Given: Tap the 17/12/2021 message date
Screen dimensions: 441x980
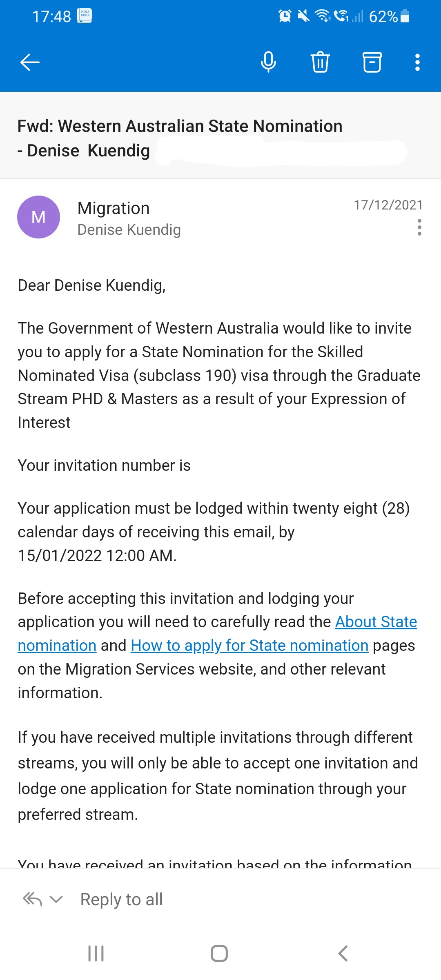Looking at the screenshot, I should [388, 205].
